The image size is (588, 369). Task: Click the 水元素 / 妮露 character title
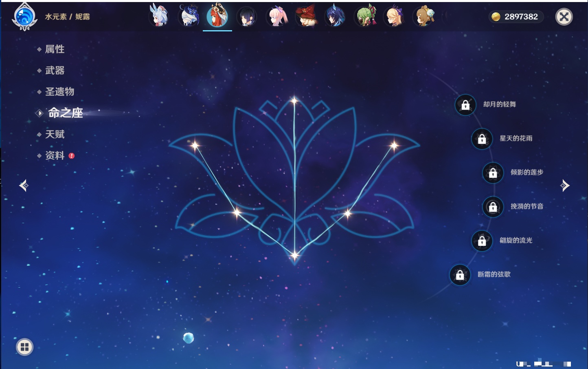(x=67, y=17)
